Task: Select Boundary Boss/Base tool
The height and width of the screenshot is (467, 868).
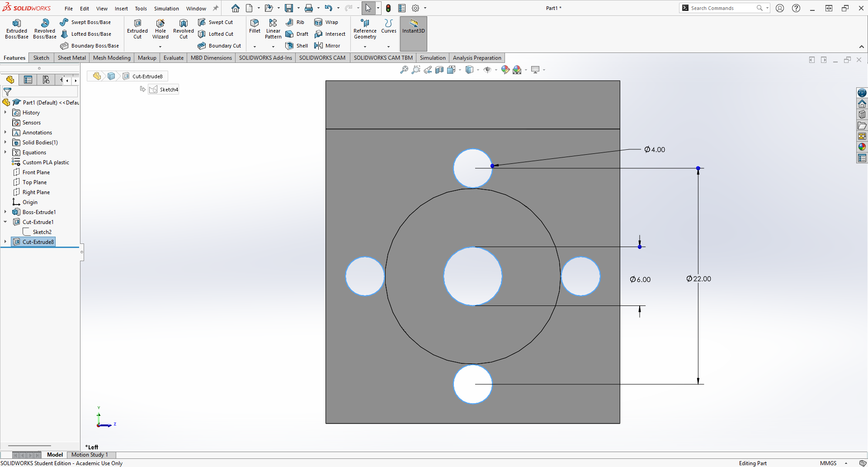Action: pyautogui.click(x=90, y=46)
